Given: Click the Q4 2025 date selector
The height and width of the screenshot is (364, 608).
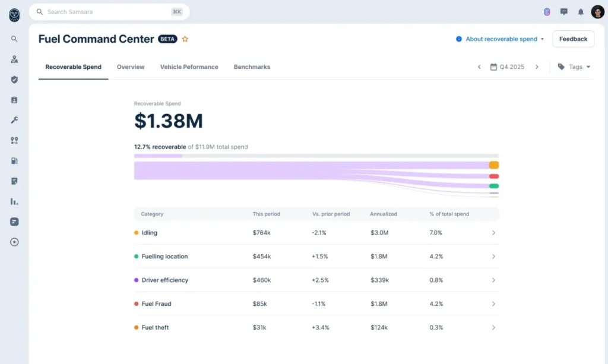Looking at the screenshot, I should coord(507,67).
